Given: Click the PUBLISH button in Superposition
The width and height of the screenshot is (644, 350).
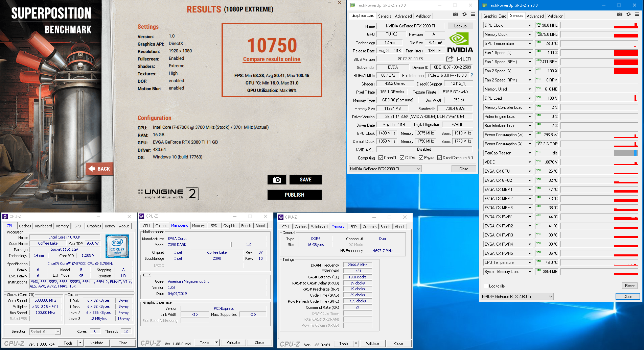Looking at the screenshot, I should [x=294, y=195].
